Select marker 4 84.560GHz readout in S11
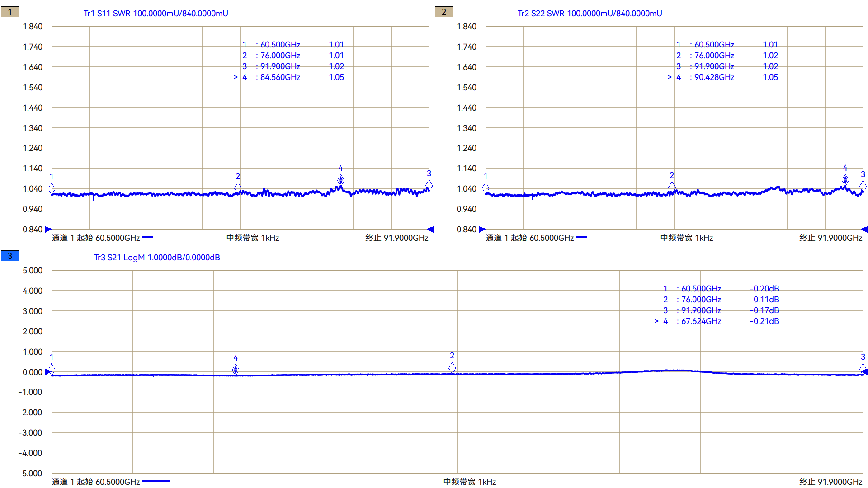 click(280, 77)
